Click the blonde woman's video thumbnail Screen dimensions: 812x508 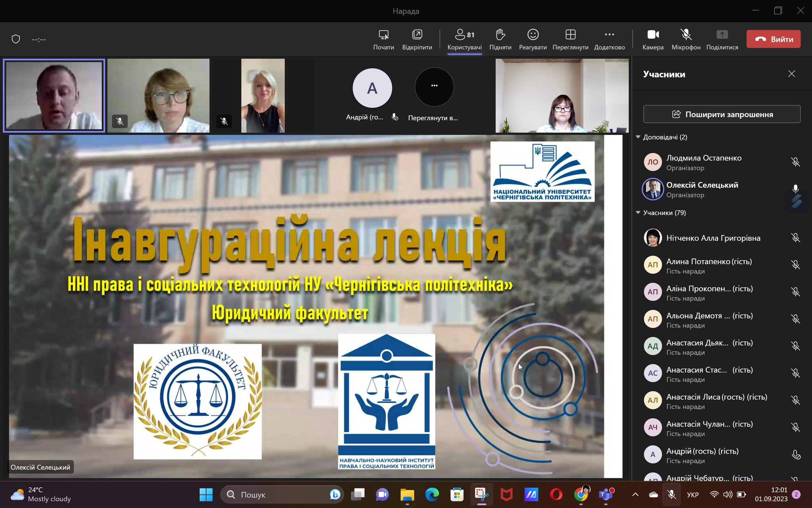coord(263,95)
